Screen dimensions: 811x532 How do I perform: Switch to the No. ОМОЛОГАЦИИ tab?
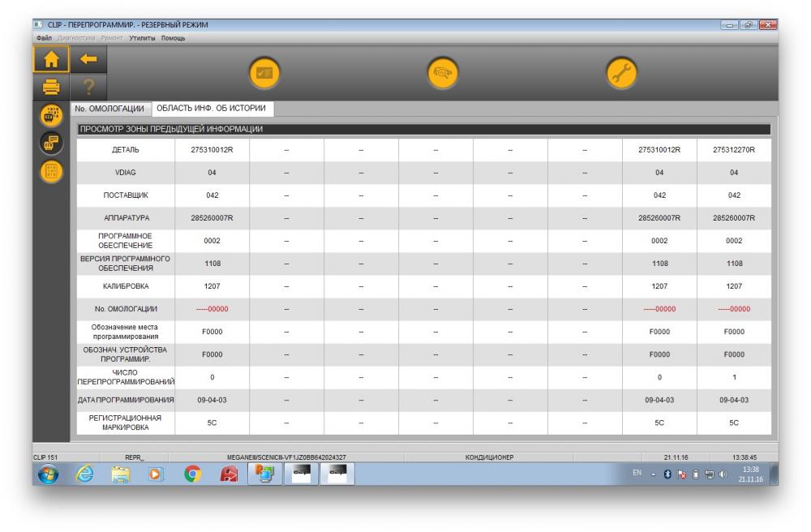109,109
